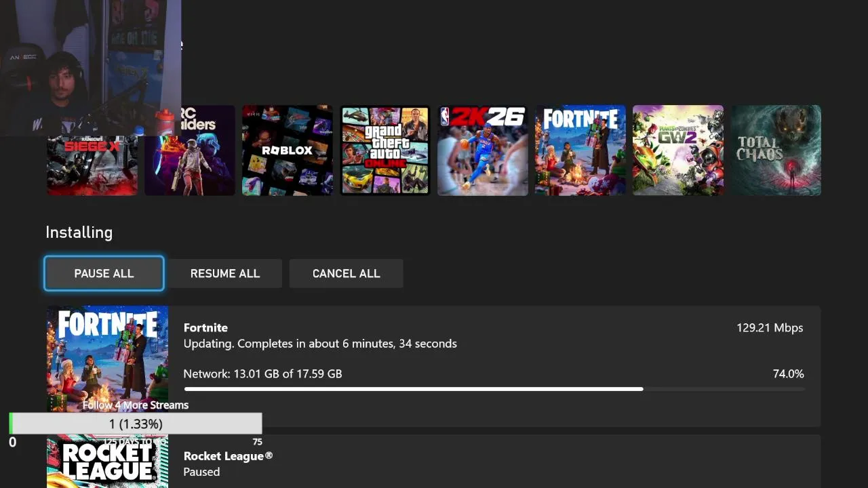The image size is (868, 488).
Task: Launch the Roblox game tile
Action: pyautogui.click(x=288, y=150)
